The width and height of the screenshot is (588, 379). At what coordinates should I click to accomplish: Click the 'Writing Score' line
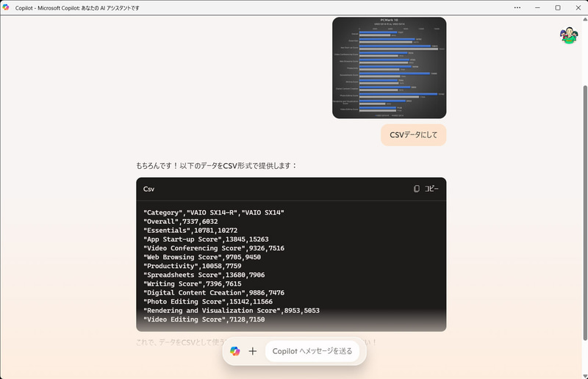192,284
